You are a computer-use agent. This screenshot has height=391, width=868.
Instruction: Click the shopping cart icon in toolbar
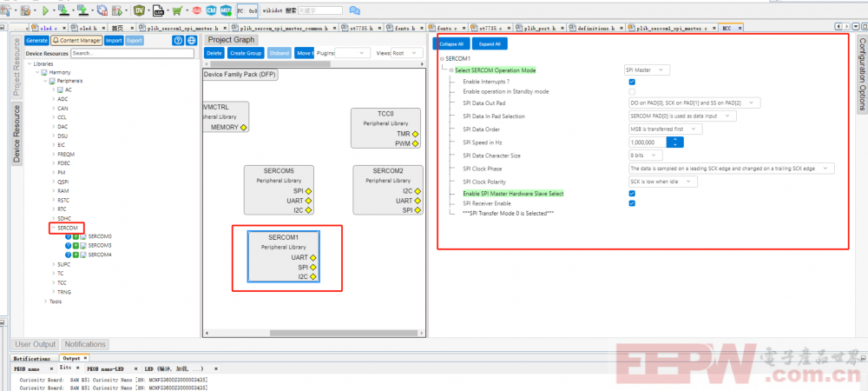pos(176,10)
